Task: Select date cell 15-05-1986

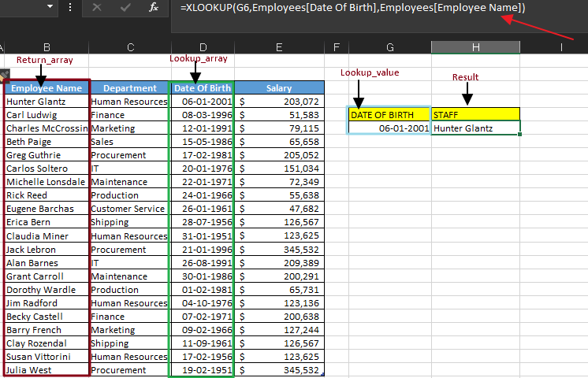Action: [x=203, y=142]
